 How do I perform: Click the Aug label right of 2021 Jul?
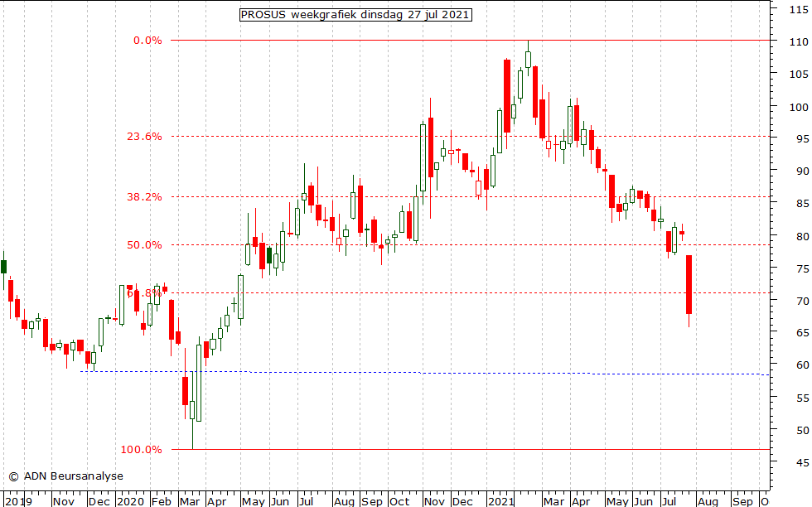708,500
